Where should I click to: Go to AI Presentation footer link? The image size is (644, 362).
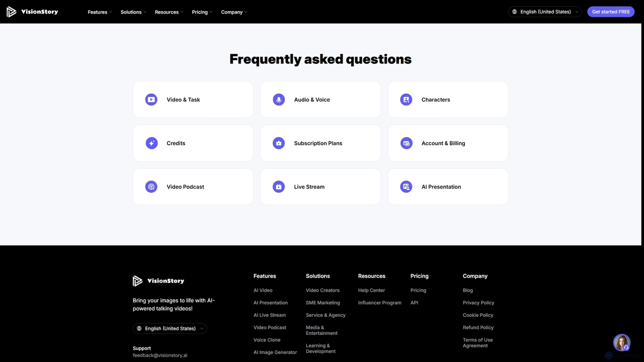(x=271, y=303)
